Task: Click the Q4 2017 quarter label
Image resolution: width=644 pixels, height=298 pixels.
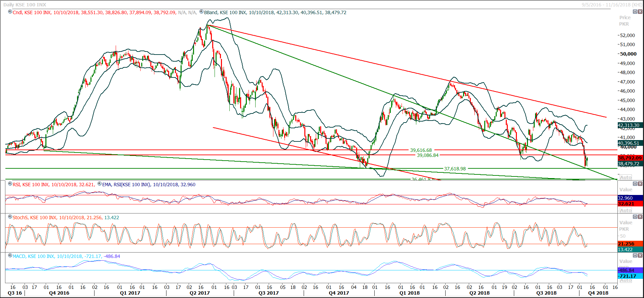Action: pyautogui.click(x=339, y=293)
